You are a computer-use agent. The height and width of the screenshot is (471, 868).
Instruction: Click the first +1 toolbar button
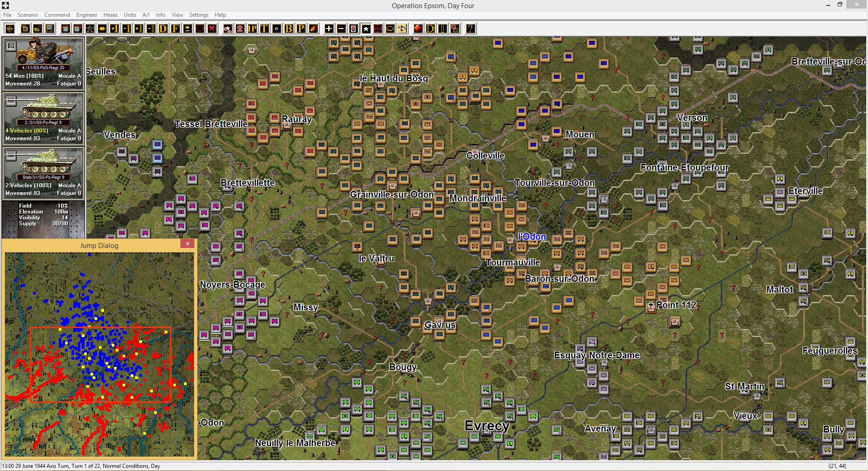tap(114, 29)
